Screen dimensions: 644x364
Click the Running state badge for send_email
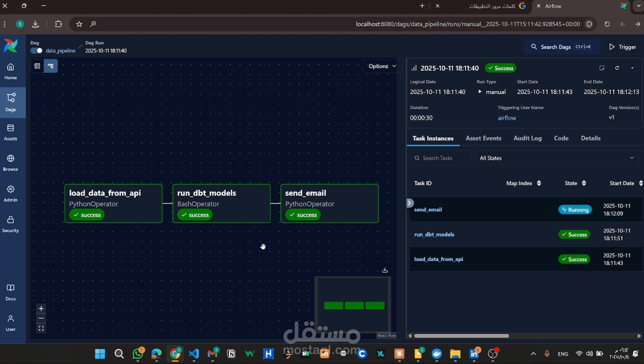tap(575, 209)
